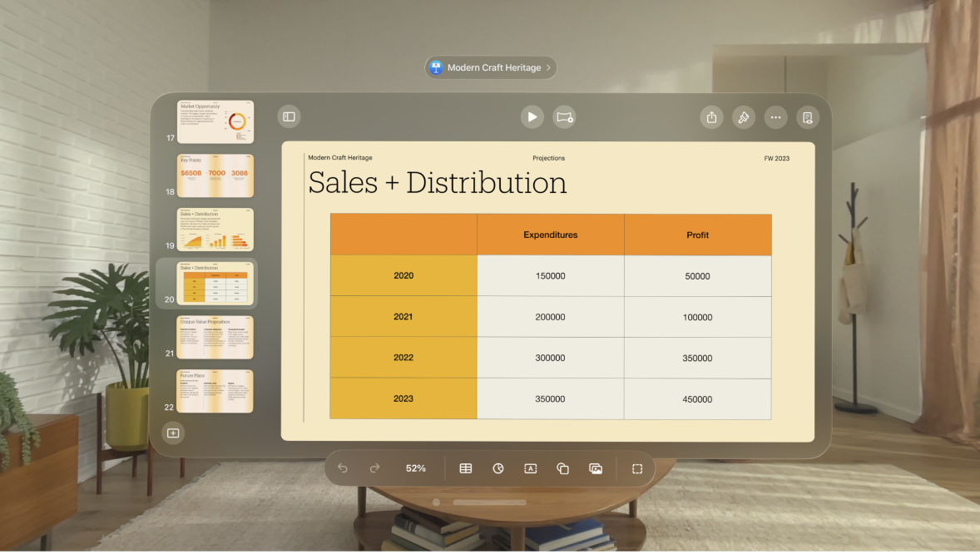Open the rehearse slideshow icon
This screenshot has height=554, width=980.
(x=564, y=117)
